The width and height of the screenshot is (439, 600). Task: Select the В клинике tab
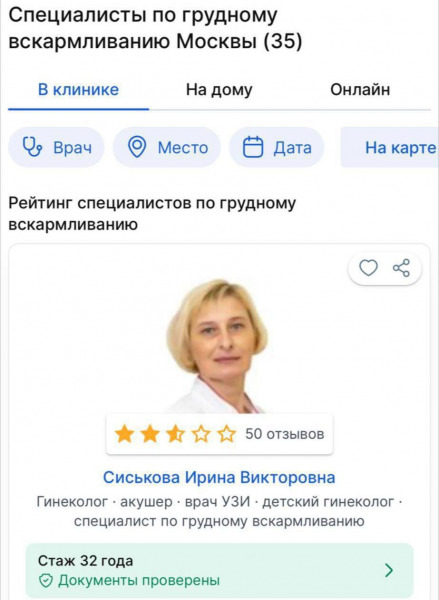[x=78, y=90]
